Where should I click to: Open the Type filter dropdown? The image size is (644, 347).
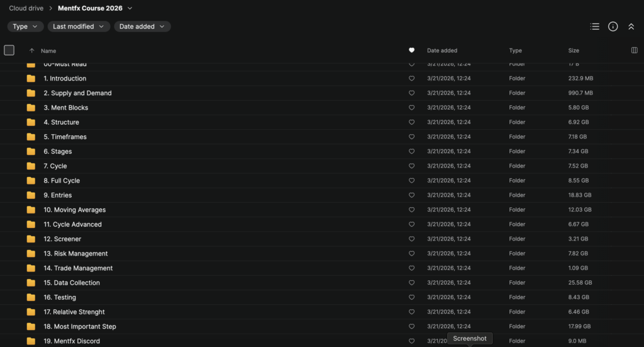tap(25, 26)
